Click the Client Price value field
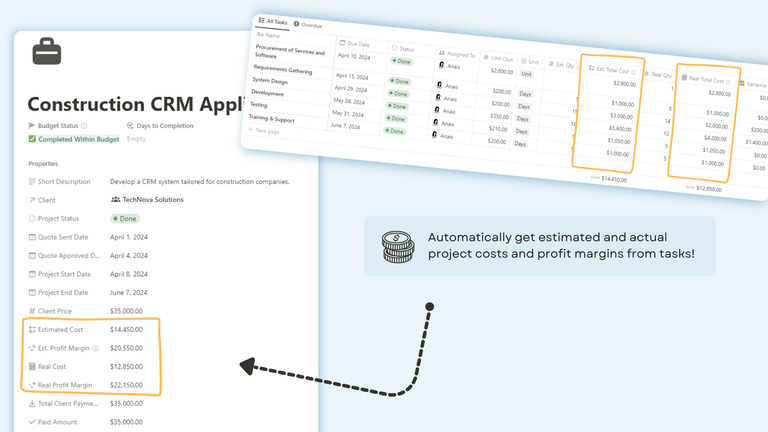The height and width of the screenshot is (432, 768). click(x=130, y=311)
